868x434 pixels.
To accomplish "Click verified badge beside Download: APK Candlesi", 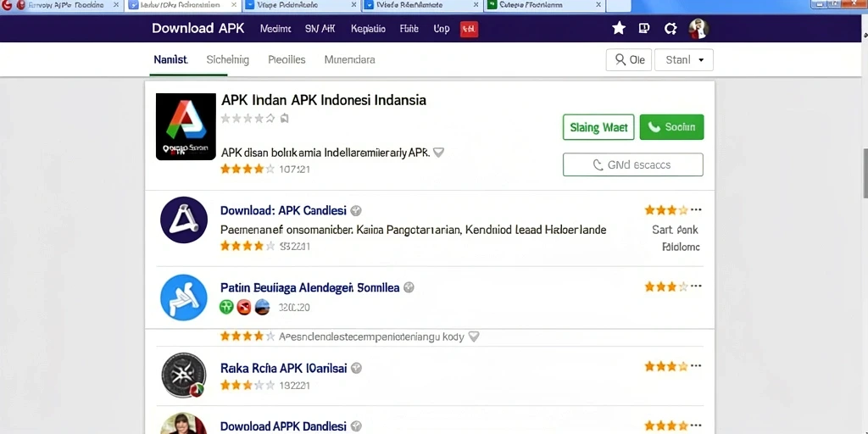I will pyautogui.click(x=357, y=210).
